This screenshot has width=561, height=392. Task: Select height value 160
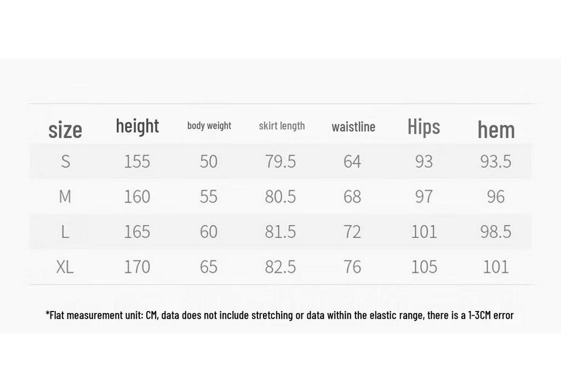(x=137, y=197)
